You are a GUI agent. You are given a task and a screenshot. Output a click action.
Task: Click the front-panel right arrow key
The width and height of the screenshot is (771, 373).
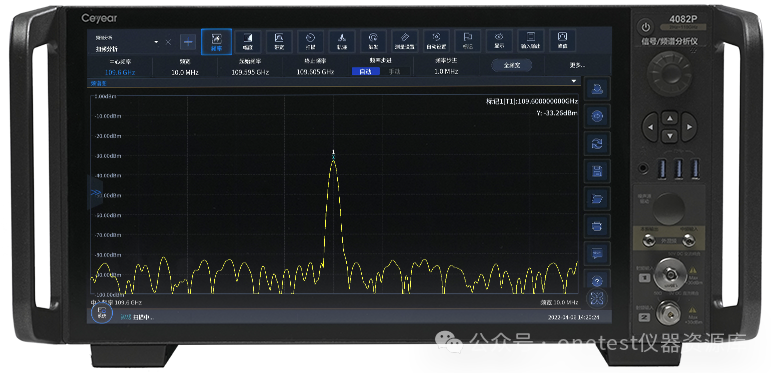(x=688, y=127)
